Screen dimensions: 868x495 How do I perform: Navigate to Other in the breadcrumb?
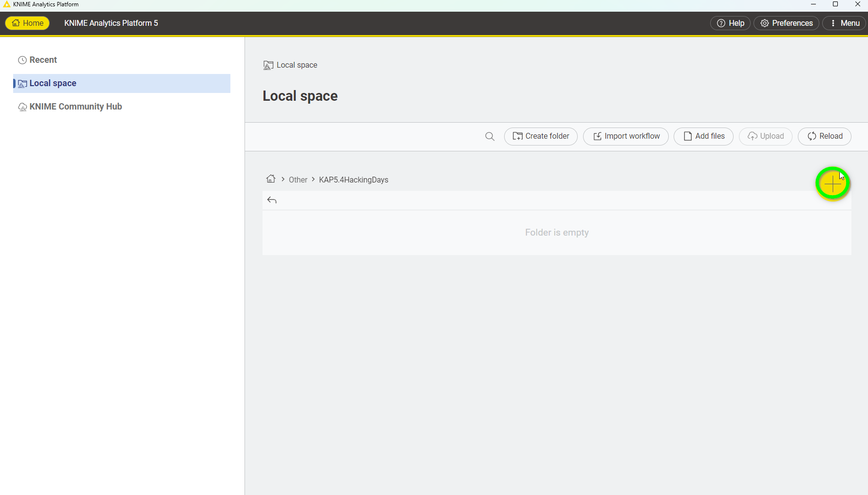pyautogui.click(x=298, y=180)
